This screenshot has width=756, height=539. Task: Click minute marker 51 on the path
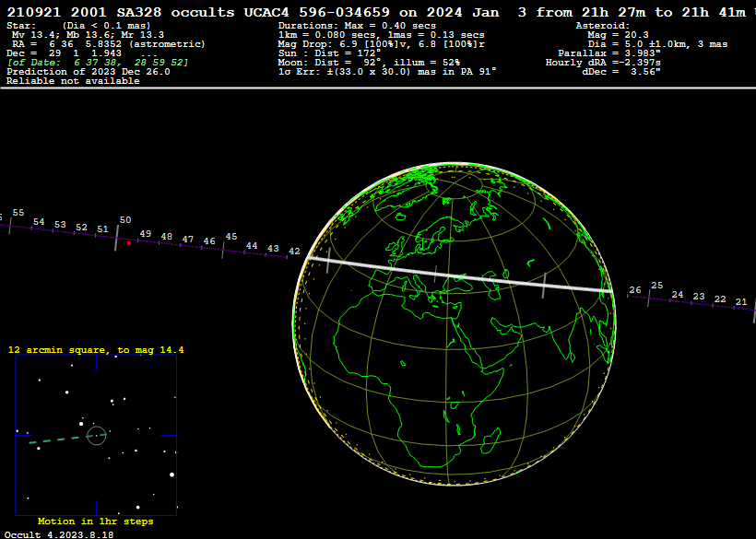[x=102, y=229]
